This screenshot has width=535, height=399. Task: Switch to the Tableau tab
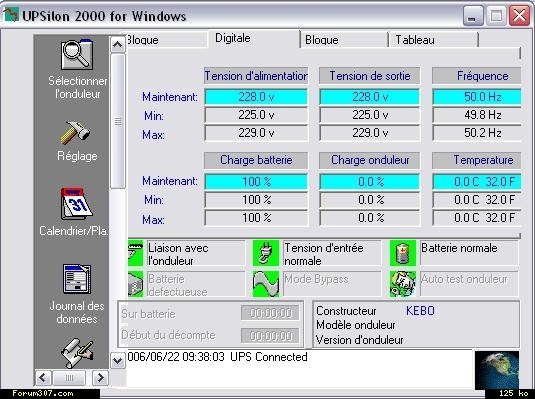tap(433, 40)
